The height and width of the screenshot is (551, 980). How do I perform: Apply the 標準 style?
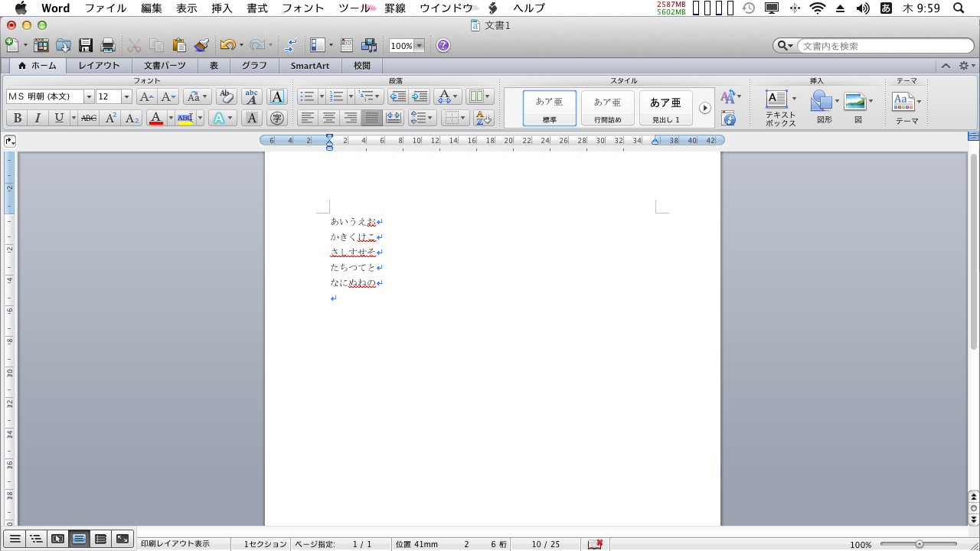pos(550,108)
